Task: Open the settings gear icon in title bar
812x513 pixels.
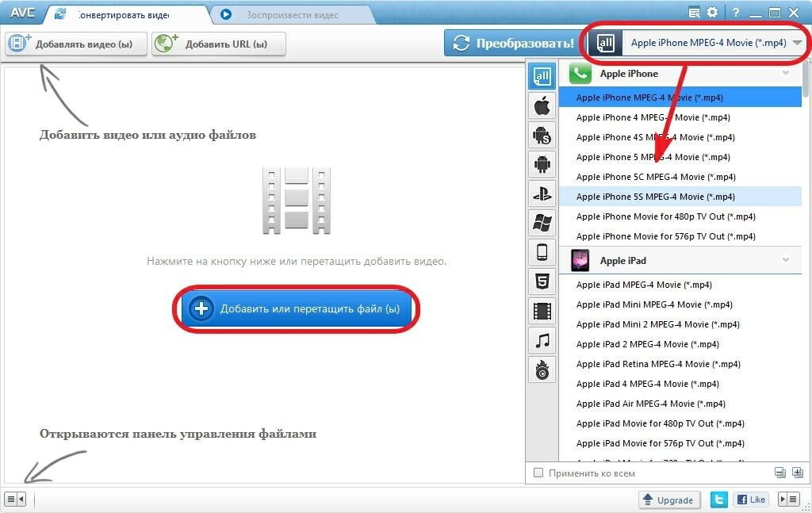Action: (x=712, y=13)
